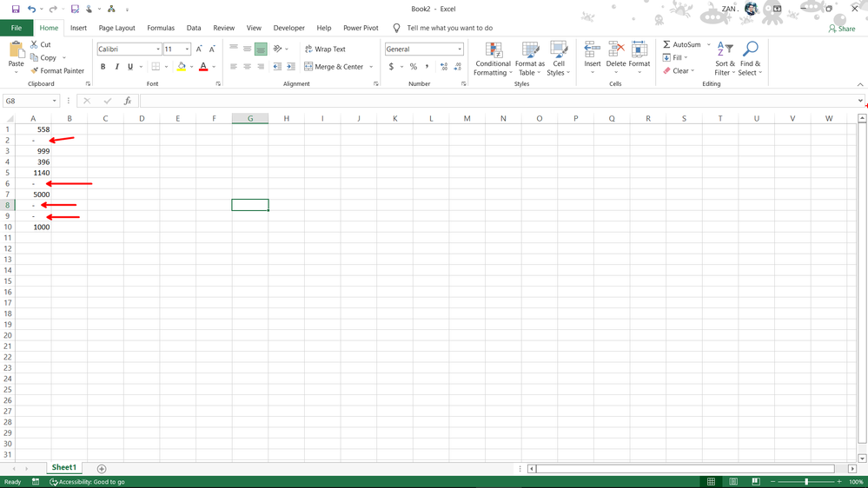
Task: Click the Share button
Action: (x=842, y=28)
